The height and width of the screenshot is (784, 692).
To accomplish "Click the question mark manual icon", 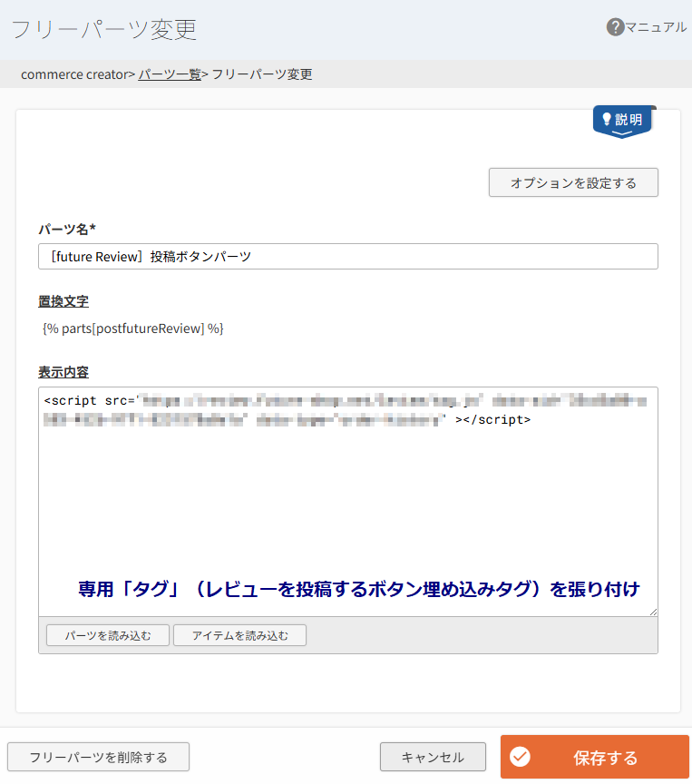I will click(x=616, y=27).
